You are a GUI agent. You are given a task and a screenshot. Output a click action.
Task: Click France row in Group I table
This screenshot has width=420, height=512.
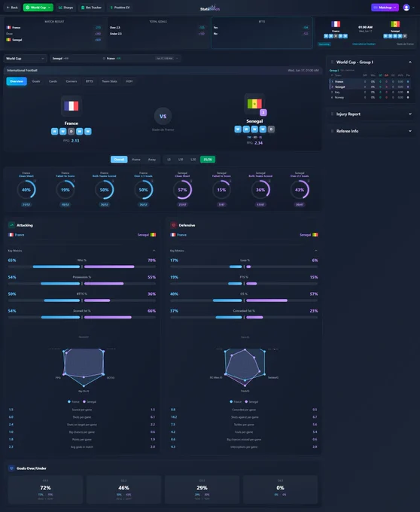pos(370,81)
